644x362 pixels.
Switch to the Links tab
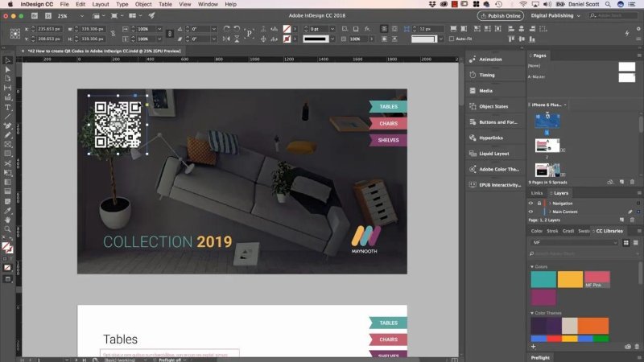(x=537, y=193)
